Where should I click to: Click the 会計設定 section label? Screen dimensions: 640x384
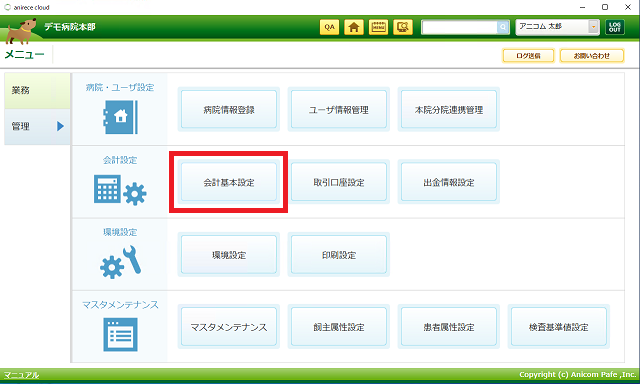120,160
